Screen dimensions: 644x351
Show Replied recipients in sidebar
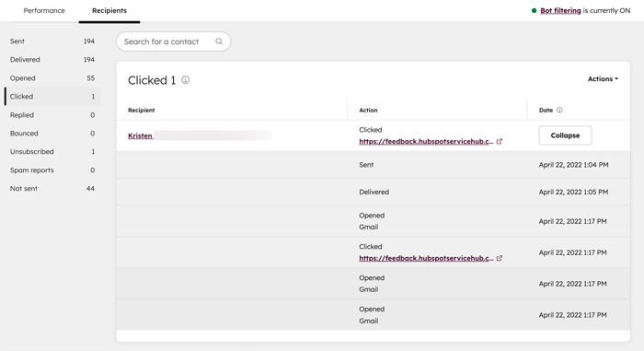[x=52, y=115]
